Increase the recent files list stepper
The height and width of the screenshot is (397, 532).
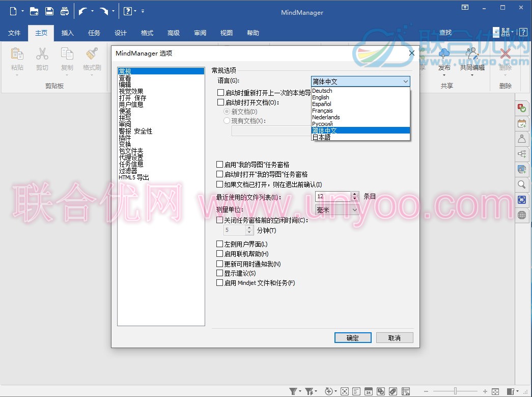(355, 194)
